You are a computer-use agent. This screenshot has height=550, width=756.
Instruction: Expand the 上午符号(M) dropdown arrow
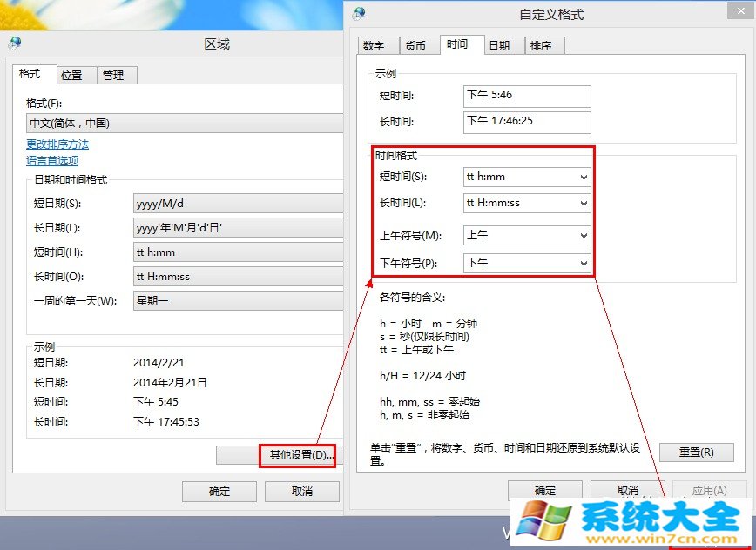(x=584, y=236)
